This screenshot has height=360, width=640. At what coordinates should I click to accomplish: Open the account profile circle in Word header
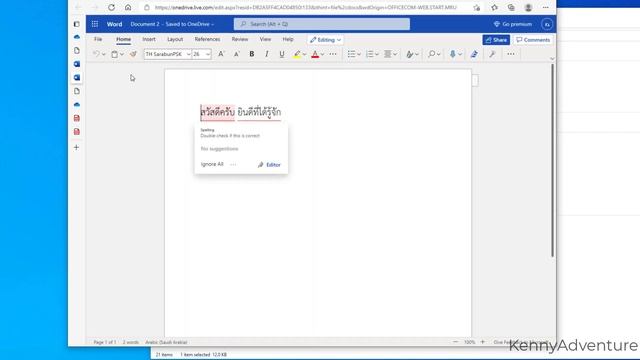(x=547, y=24)
